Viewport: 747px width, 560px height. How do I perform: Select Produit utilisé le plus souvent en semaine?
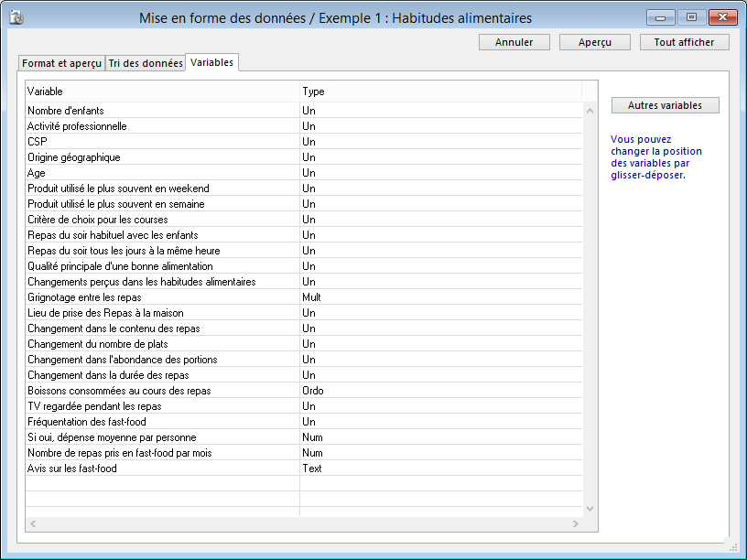click(x=304, y=204)
